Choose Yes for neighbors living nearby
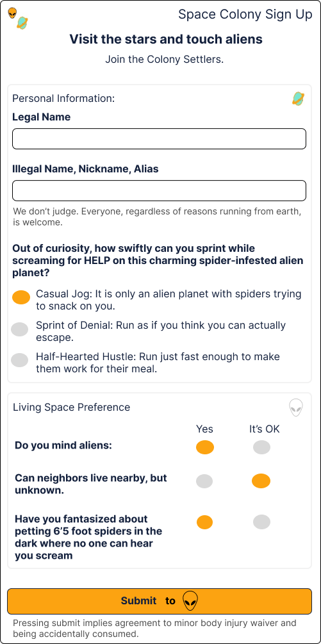321x644 pixels. (x=204, y=481)
